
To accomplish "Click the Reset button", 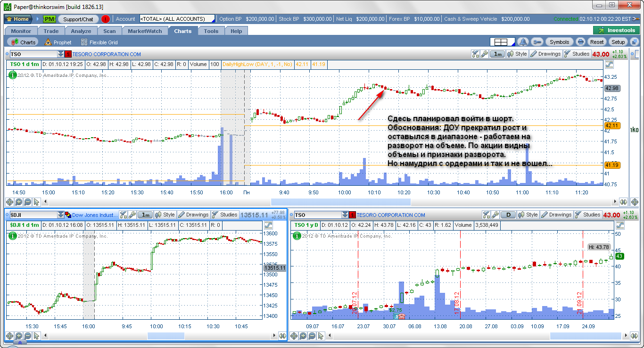I will pyautogui.click(x=597, y=42).
